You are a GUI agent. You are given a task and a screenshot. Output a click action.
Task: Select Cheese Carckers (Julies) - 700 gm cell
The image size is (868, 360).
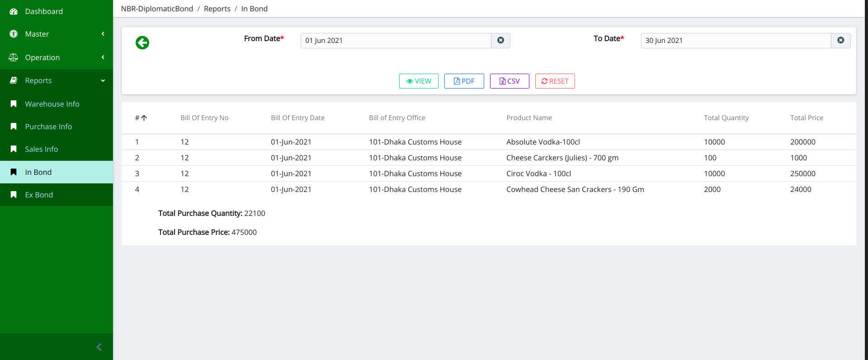click(x=562, y=158)
